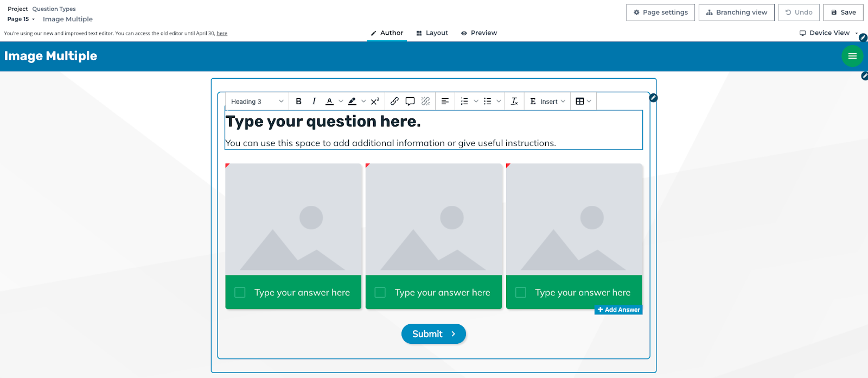Tick the third answer card's checkbox
Viewport: 868px width, 378px height.
coord(521,292)
